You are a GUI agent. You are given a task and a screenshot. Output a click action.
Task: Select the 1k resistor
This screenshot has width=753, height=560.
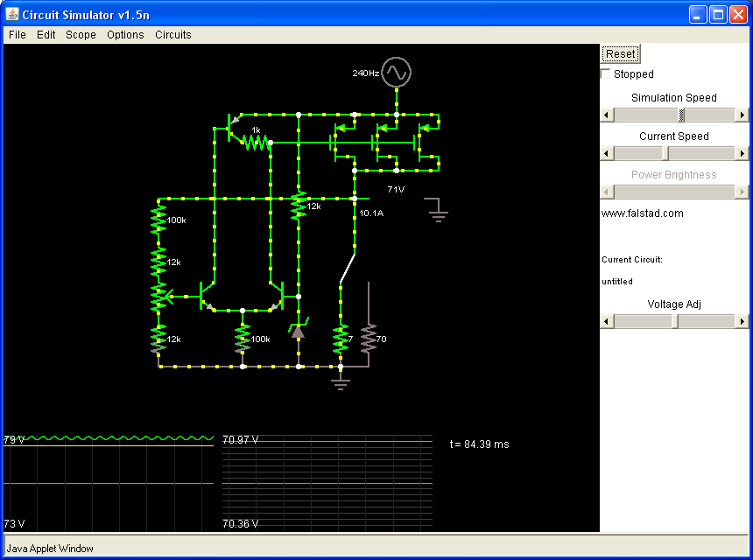click(256, 142)
